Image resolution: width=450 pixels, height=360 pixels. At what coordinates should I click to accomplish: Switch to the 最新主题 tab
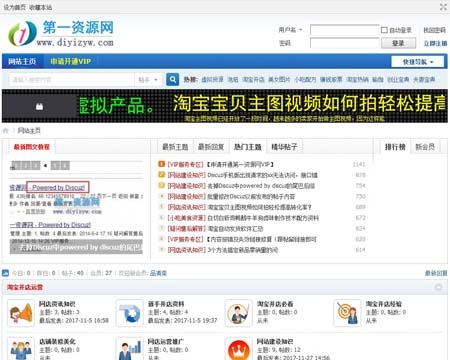coord(175,147)
